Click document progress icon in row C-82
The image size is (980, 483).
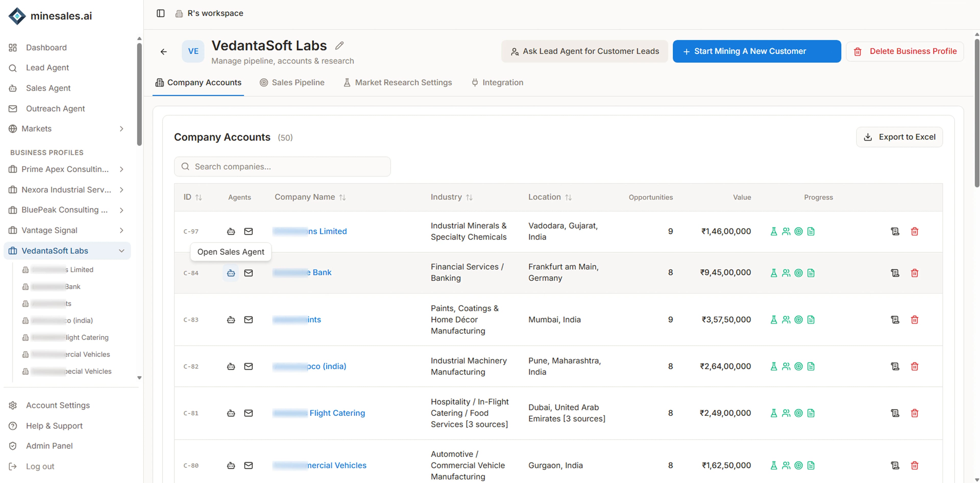(x=811, y=366)
